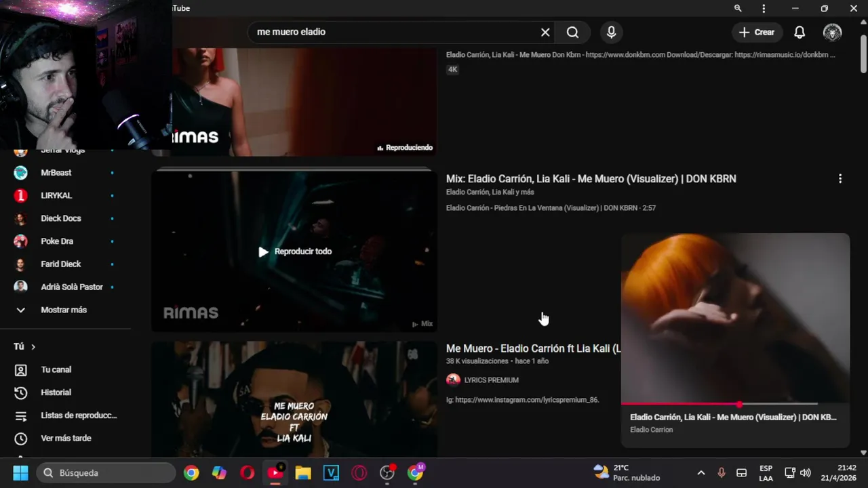Open the LYRICS PREMIUM channel name
The height and width of the screenshot is (488, 868).
tap(491, 380)
